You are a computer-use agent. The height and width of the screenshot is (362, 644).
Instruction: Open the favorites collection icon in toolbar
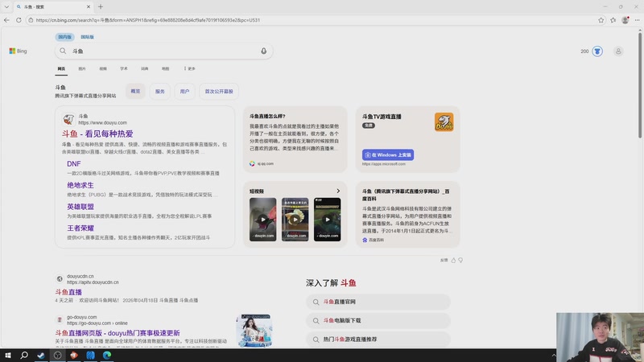613,19
